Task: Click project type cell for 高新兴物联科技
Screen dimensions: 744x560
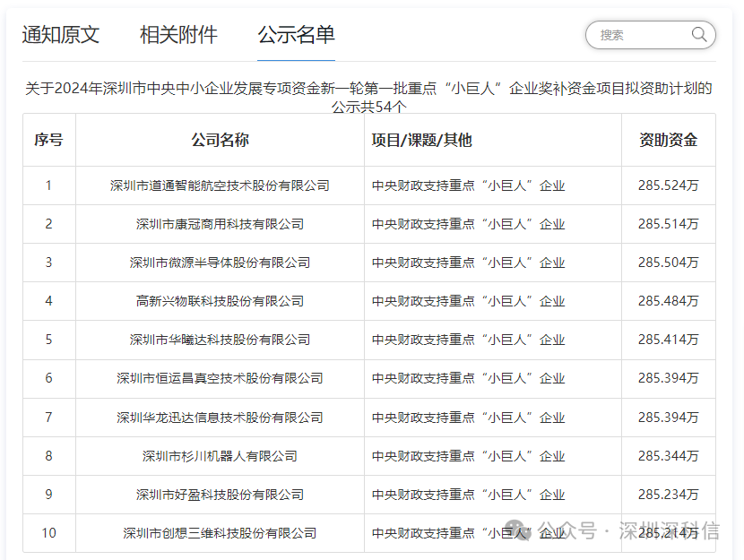Action: click(x=492, y=301)
